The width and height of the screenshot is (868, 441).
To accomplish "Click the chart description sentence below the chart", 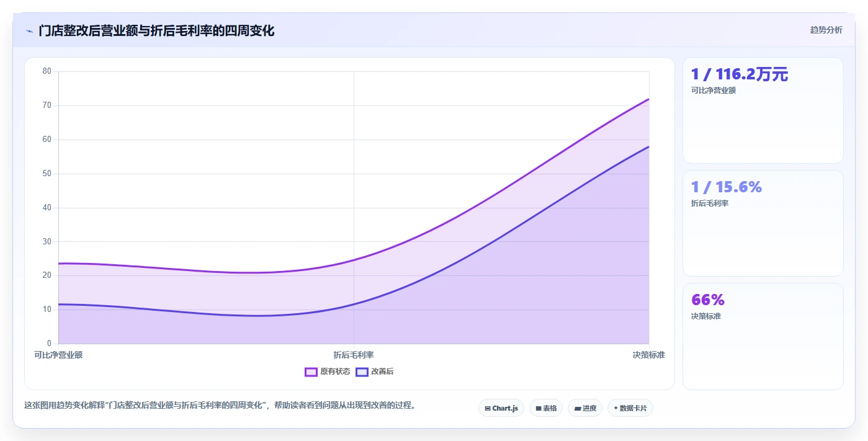I will (220, 406).
